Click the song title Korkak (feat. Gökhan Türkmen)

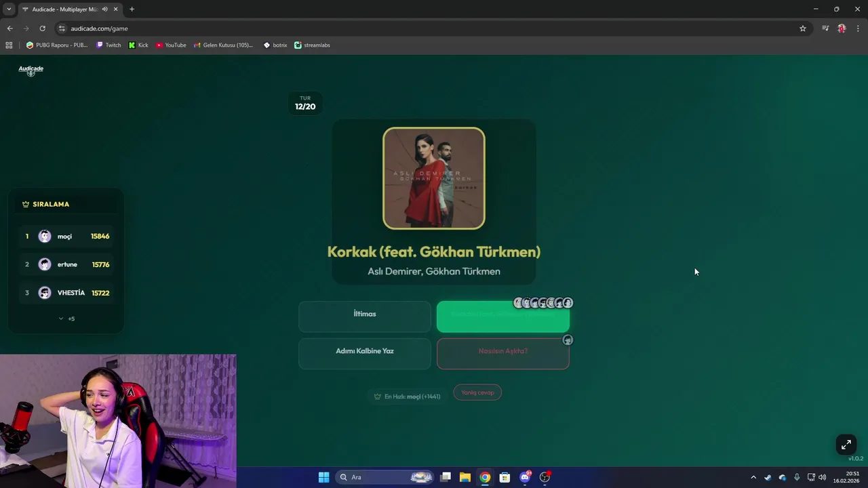(434, 251)
